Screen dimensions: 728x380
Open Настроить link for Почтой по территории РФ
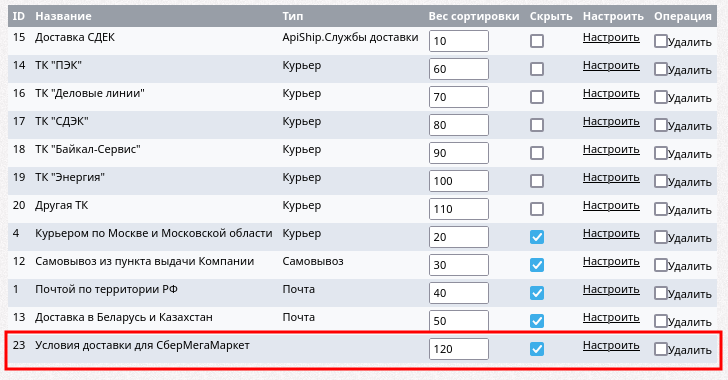click(x=611, y=289)
